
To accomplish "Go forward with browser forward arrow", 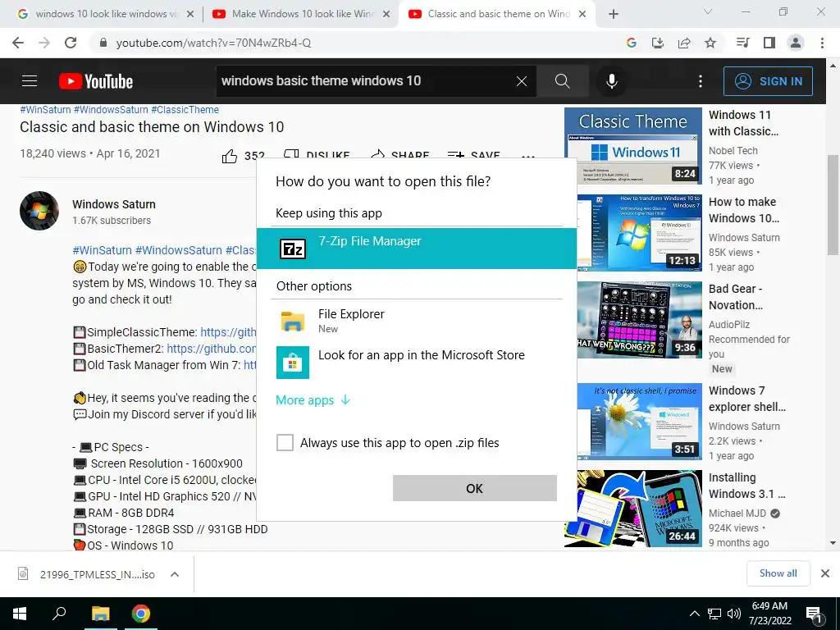I will 44,43.
